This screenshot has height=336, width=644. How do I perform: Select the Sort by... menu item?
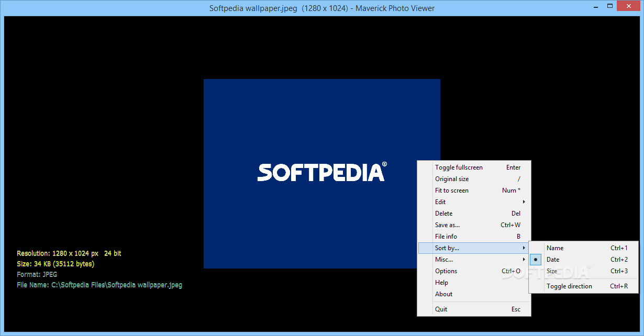[x=474, y=248]
